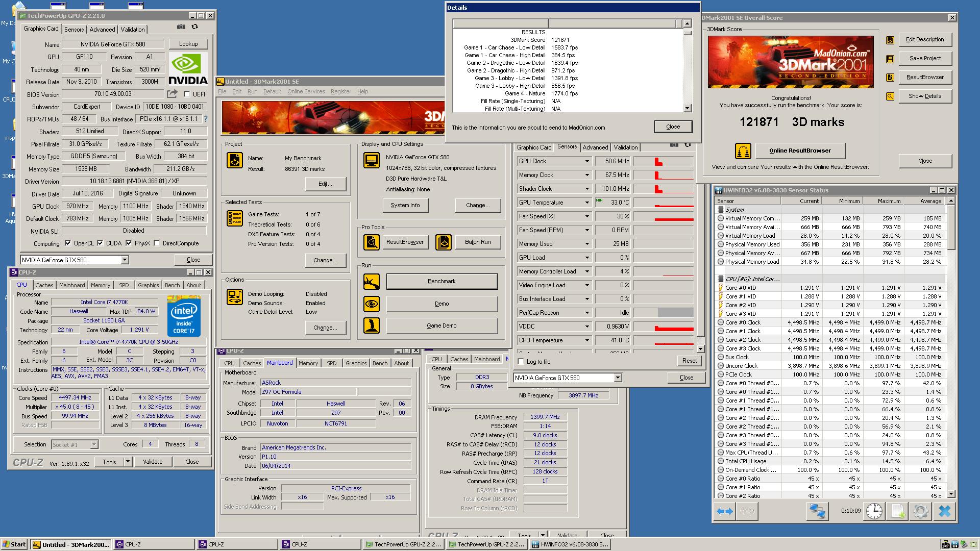Click the Selected Tests checklist icon
Viewport: 980px width, 551px height.
click(234, 218)
